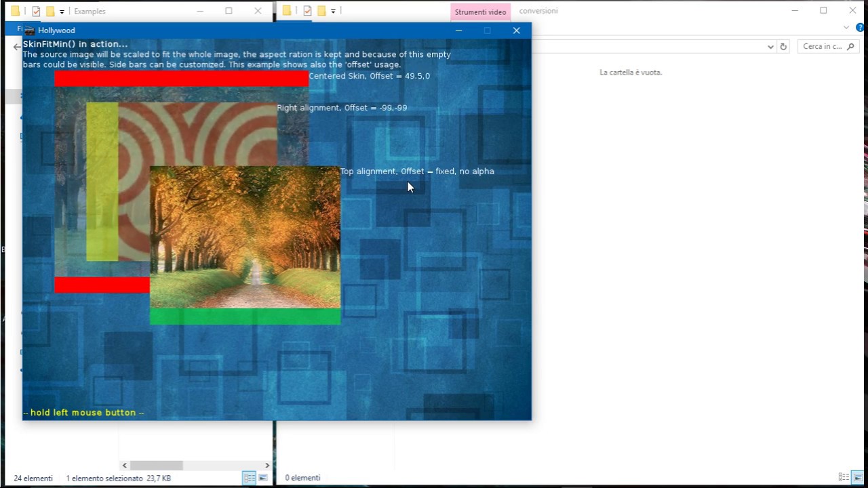Viewport: 868px width, 488px height.
Task: Click left arrow of Examples horizontal scrollbar
Action: pyautogui.click(x=124, y=465)
